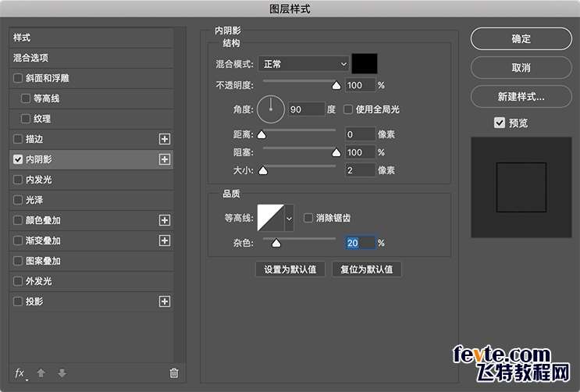Click the 阻塞 value field
The height and width of the screenshot is (392, 580).
click(360, 152)
